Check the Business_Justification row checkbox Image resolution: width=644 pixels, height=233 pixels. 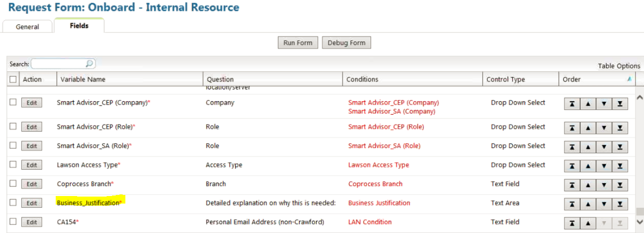(13, 202)
